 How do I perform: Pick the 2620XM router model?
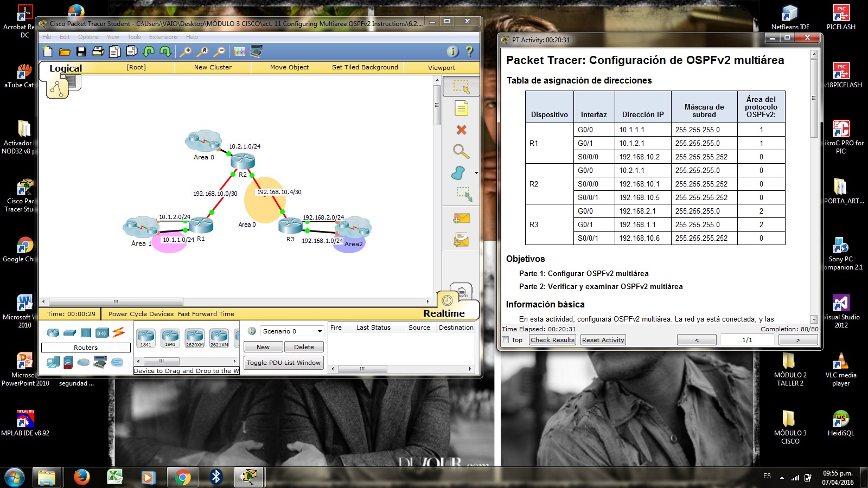195,338
